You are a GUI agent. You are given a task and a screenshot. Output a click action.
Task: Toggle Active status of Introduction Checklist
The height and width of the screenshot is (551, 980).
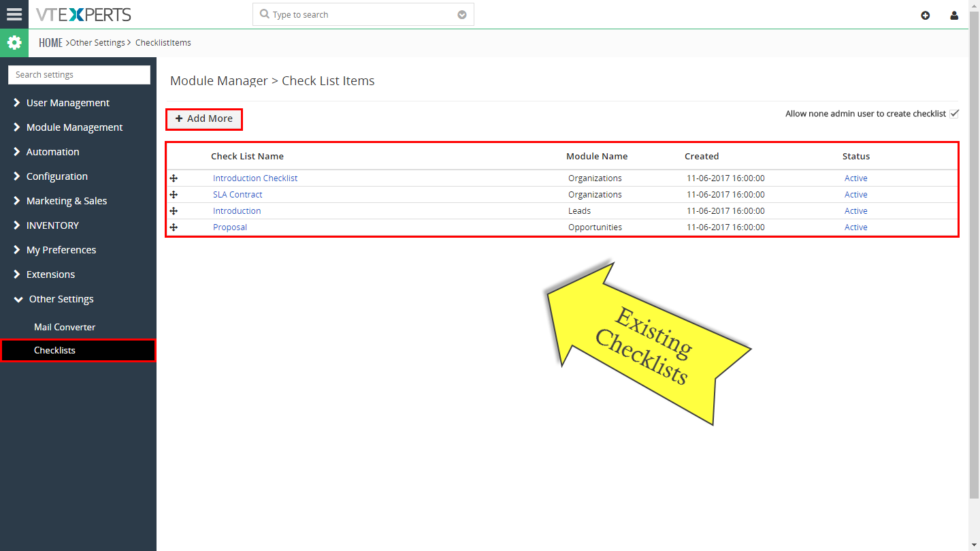[x=856, y=178]
